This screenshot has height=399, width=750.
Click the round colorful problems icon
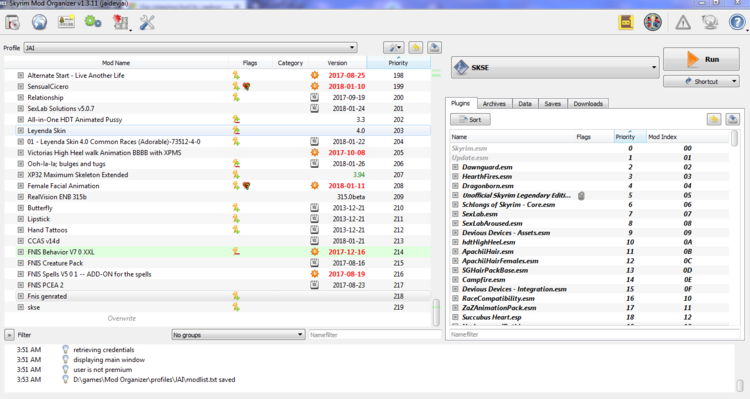[x=652, y=22]
